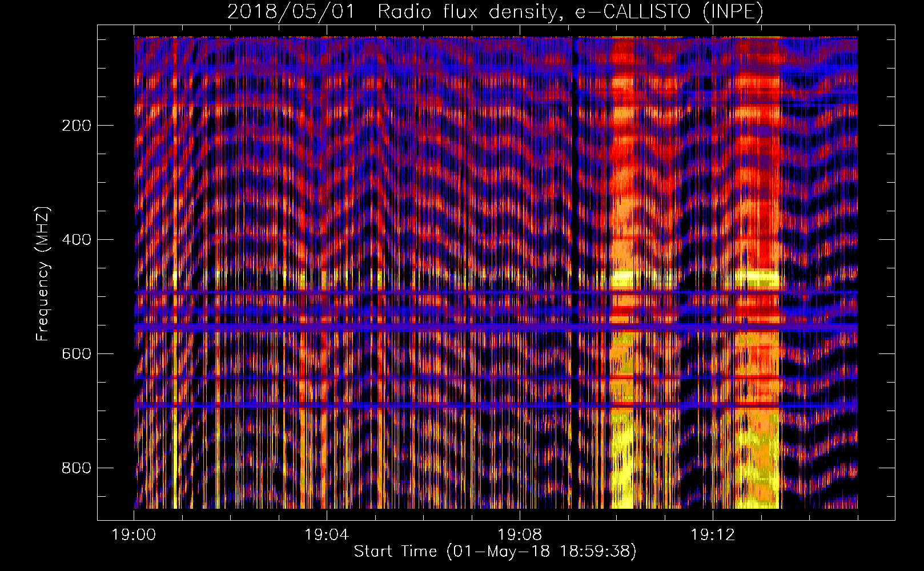Click the 800 frequency tick label
Screen dimensions: 924x571
[x=77, y=468]
